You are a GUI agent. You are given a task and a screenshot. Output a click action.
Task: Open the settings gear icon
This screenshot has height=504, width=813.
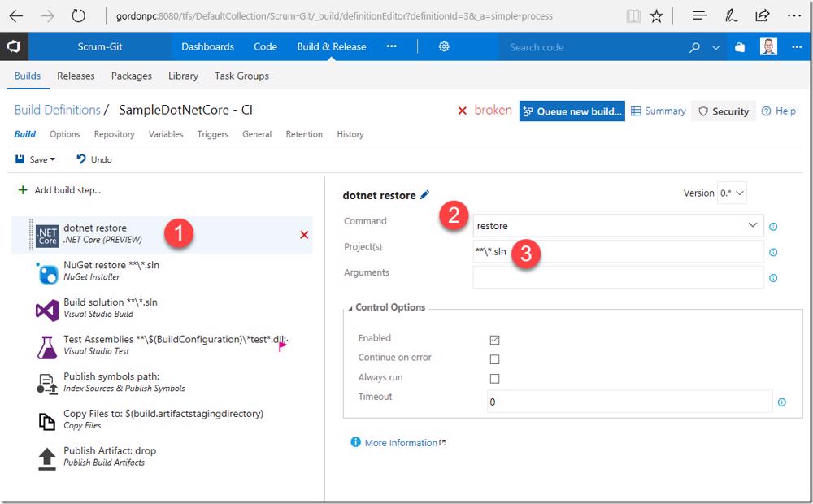[444, 46]
